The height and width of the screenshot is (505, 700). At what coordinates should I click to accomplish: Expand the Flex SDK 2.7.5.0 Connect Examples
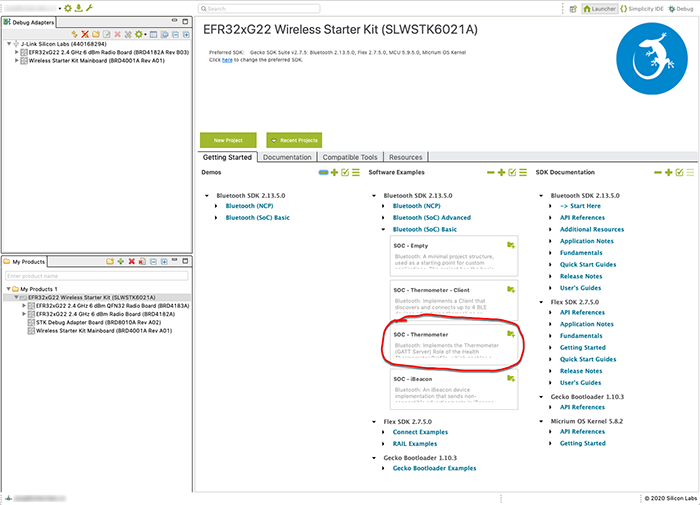pos(387,432)
